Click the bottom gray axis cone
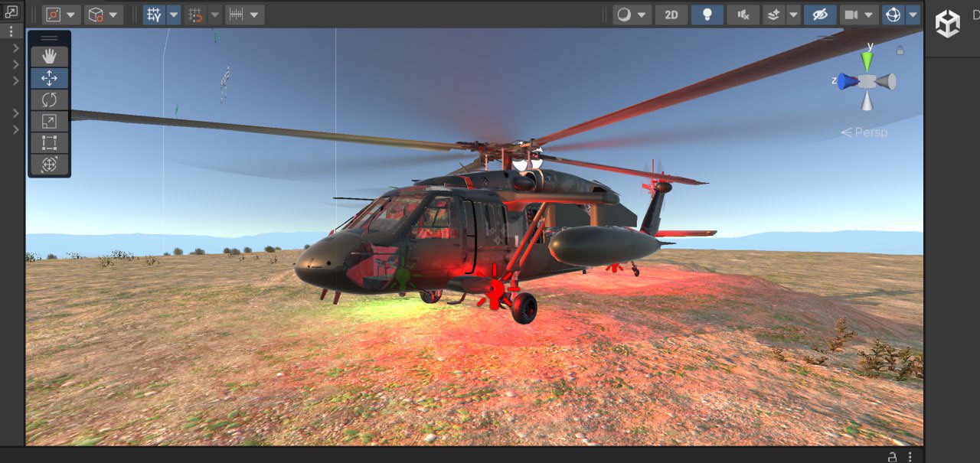This screenshot has width=980, height=463. click(867, 101)
